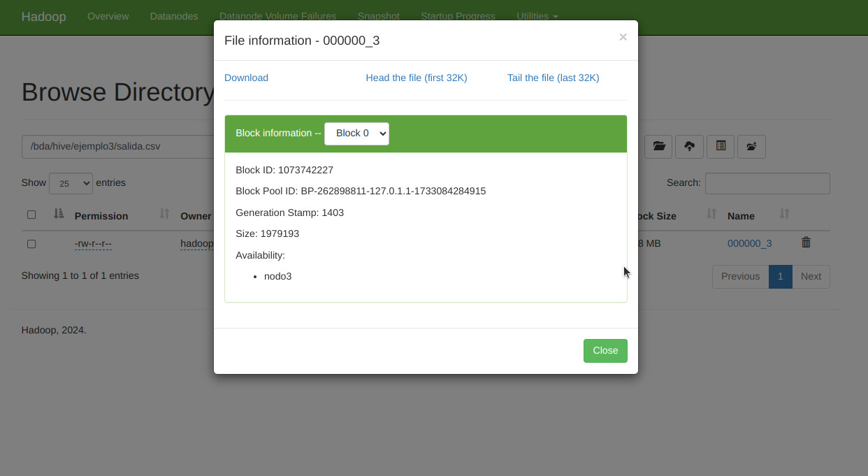This screenshot has height=476, width=868.
Task: Click the Owner column header
Action: tap(196, 216)
